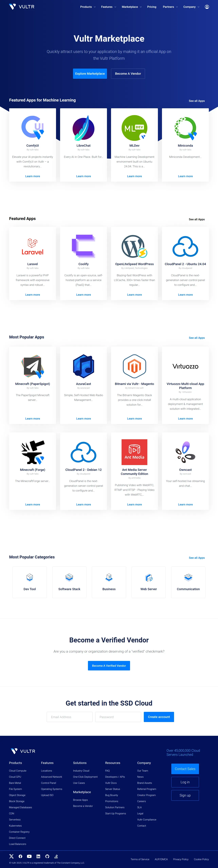Open Cloud Compute footer link
This screenshot has height=868, width=218.
pyautogui.click(x=17, y=771)
